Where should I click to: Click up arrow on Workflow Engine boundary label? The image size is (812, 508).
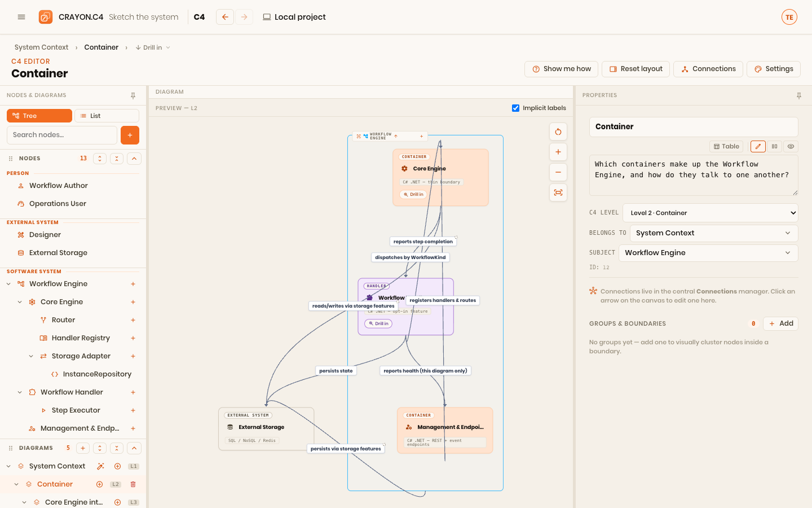(396, 136)
